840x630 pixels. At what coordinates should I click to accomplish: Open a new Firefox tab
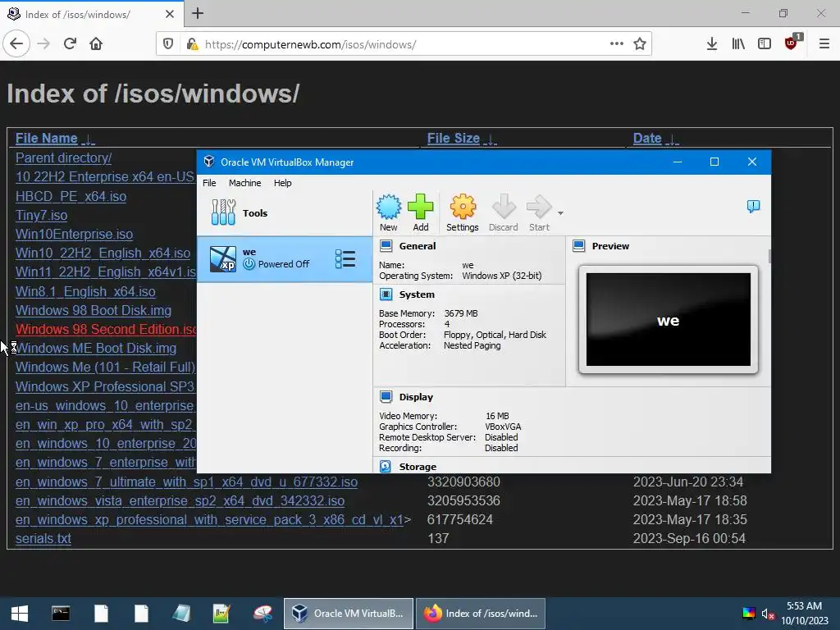(x=197, y=13)
